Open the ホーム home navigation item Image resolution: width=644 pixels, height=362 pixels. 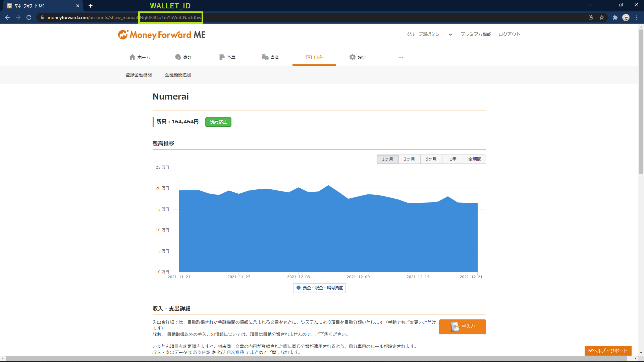click(140, 57)
